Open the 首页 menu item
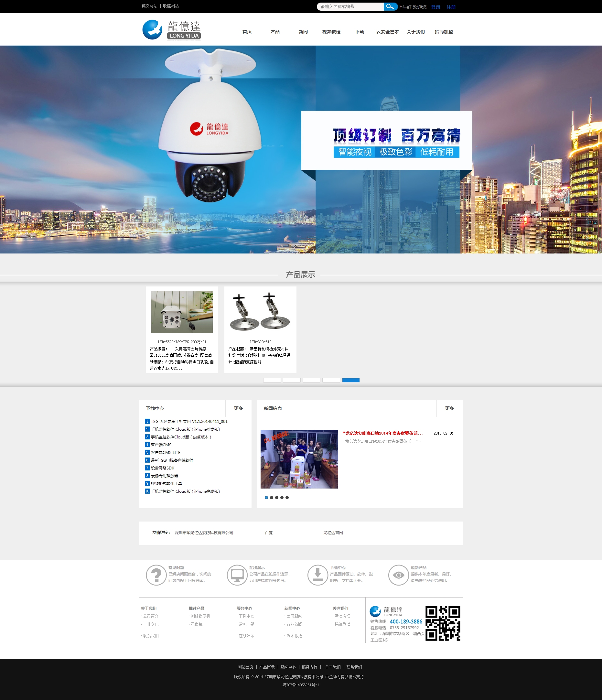 pos(247,32)
